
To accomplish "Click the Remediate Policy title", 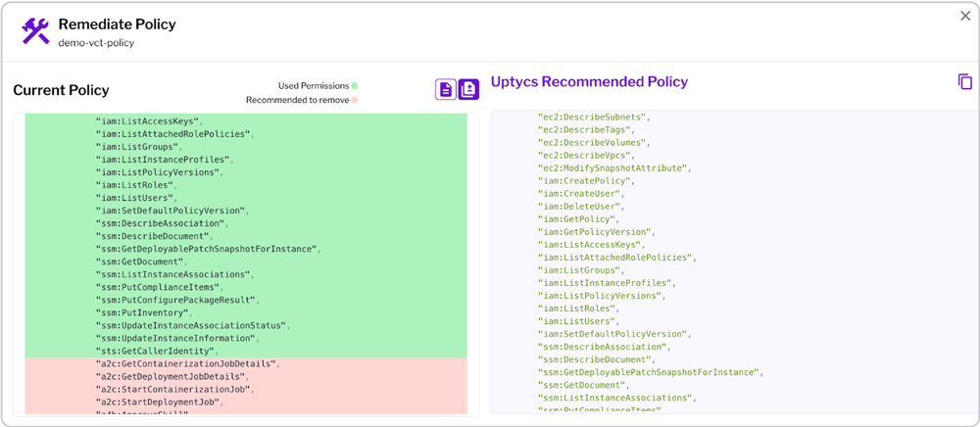I will click(x=117, y=24).
